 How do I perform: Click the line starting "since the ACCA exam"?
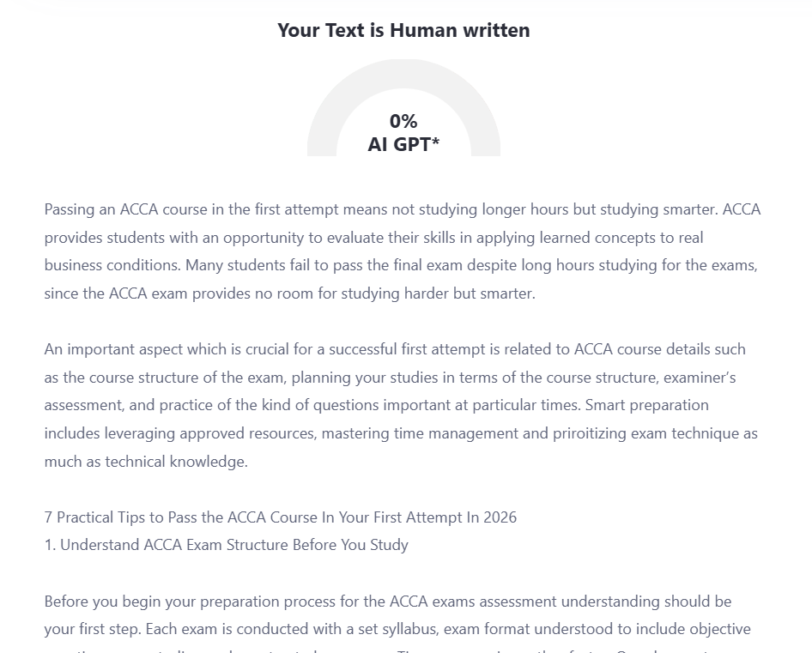[289, 293]
